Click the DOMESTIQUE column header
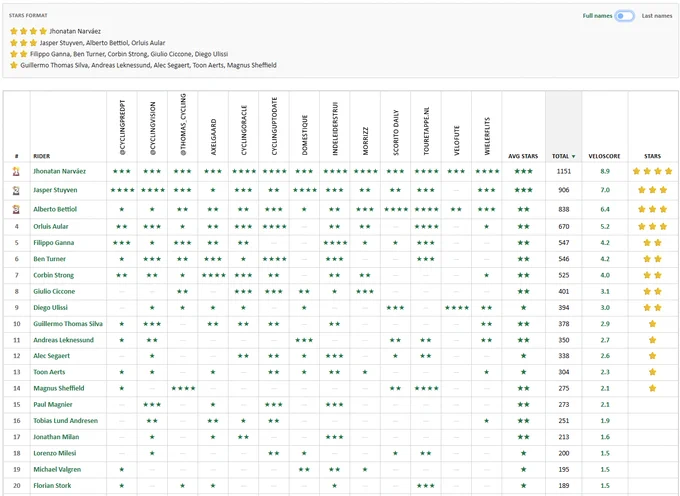Viewport: 680px width, 496px height. 304,135
